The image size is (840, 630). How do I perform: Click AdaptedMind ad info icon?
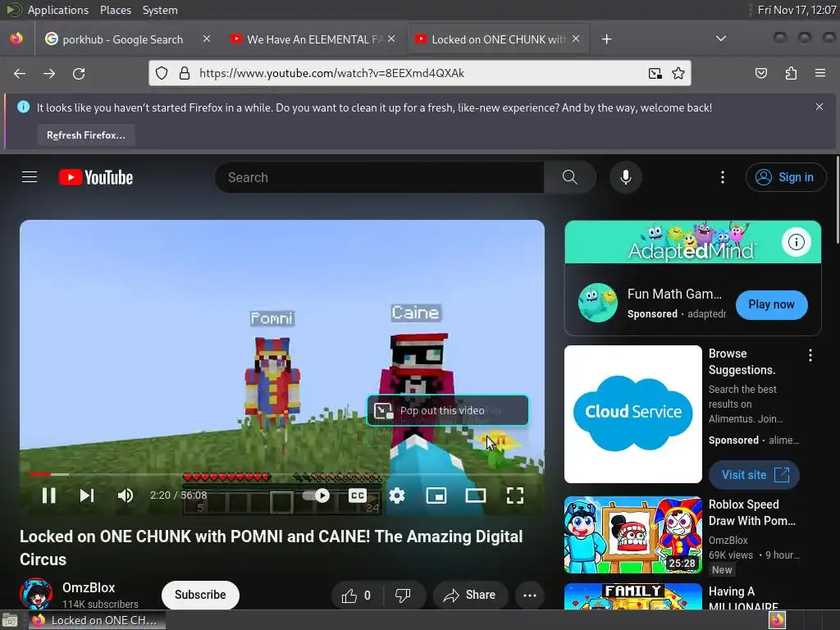[796, 242]
